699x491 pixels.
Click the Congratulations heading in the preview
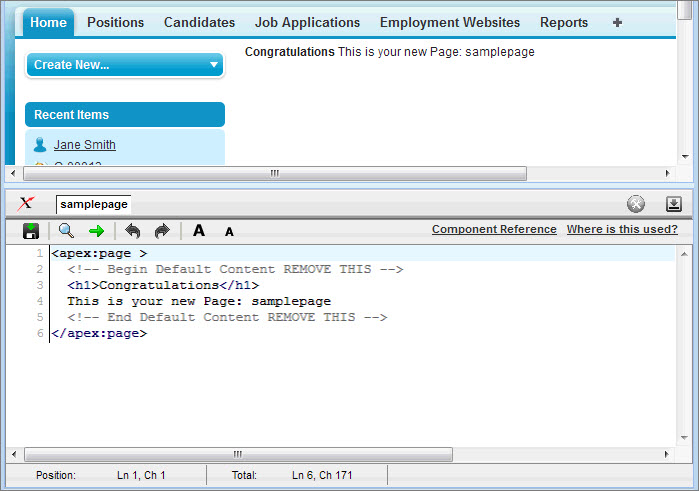pos(290,52)
